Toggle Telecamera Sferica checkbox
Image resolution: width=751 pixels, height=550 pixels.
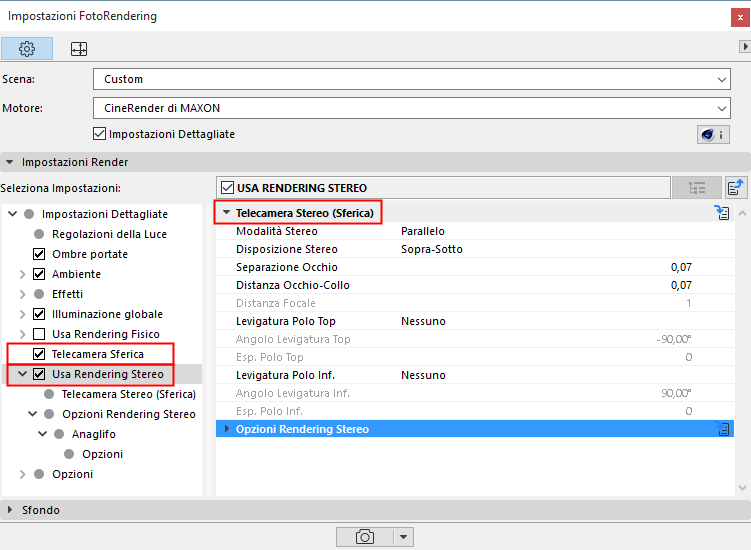tap(39, 354)
